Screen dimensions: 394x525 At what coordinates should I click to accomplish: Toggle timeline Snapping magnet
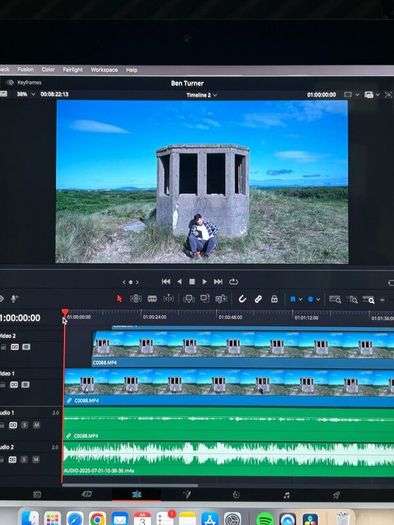click(x=242, y=299)
